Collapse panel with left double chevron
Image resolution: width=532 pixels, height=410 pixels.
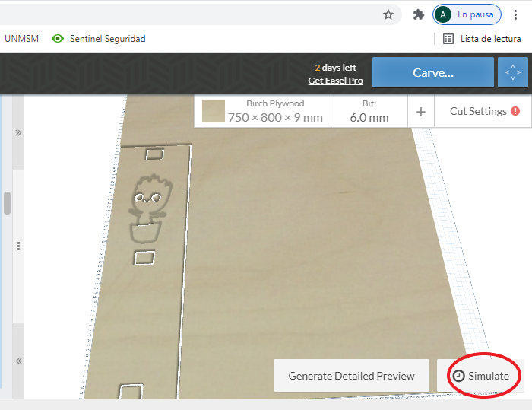19,361
